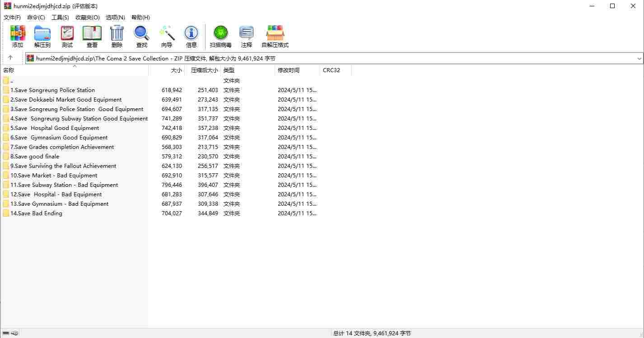The height and width of the screenshot is (338, 644).
Task: Click the WinRAR icon in title bar
Action: [8, 6]
